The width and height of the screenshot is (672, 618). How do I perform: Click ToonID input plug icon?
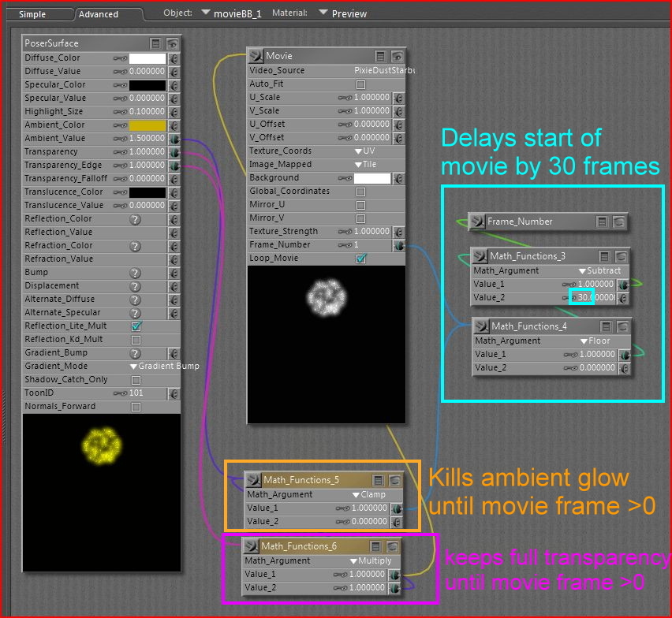[x=174, y=393]
